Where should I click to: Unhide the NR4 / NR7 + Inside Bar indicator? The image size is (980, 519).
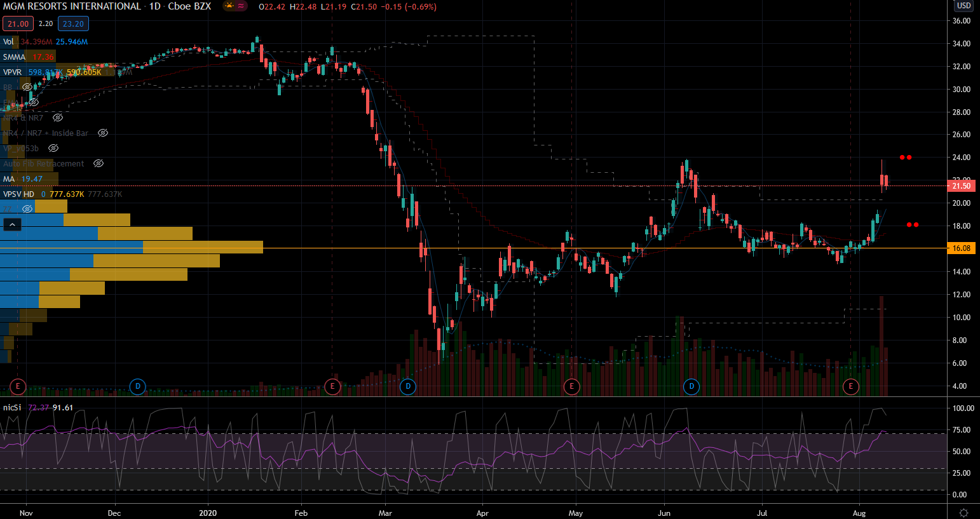coord(103,133)
